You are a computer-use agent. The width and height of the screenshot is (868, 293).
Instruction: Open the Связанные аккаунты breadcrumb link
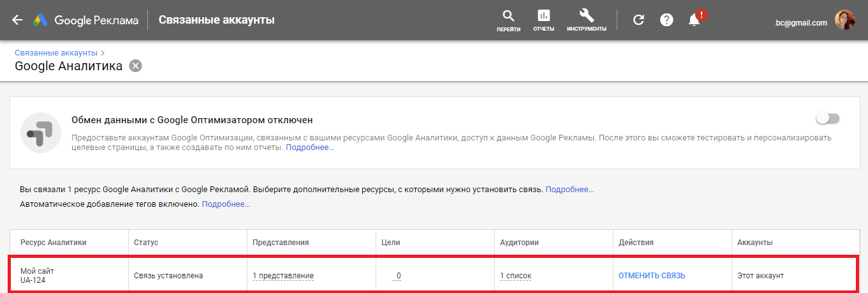tap(56, 52)
